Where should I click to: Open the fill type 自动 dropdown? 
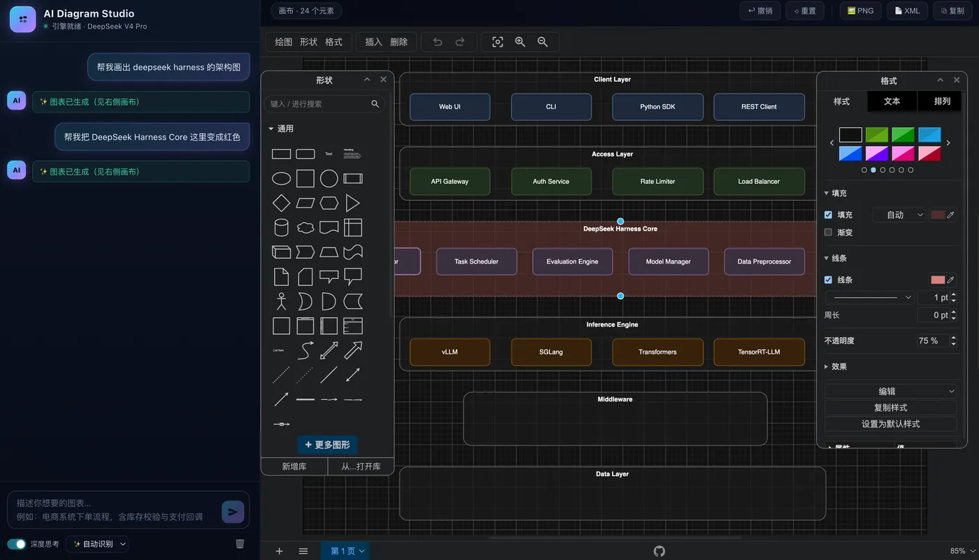(899, 215)
